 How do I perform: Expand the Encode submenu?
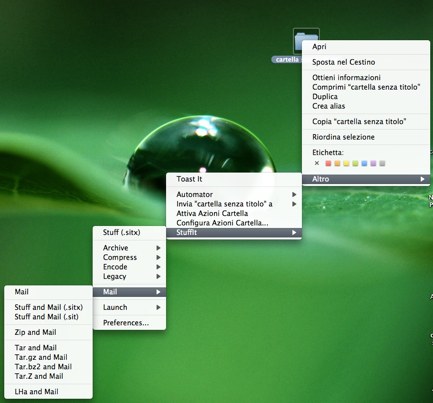point(129,267)
